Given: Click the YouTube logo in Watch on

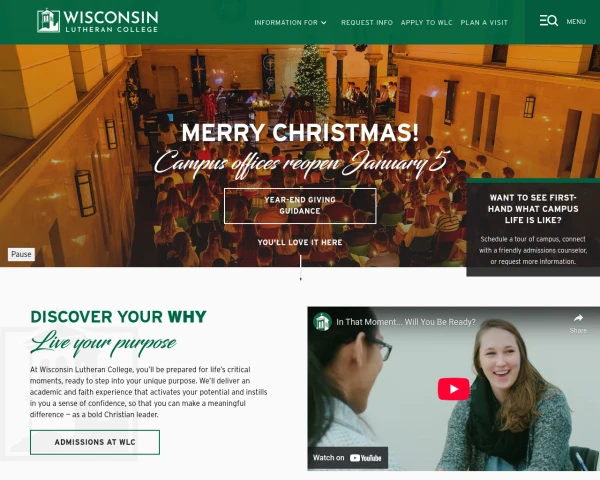Looking at the screenshot, I should 365,458.
